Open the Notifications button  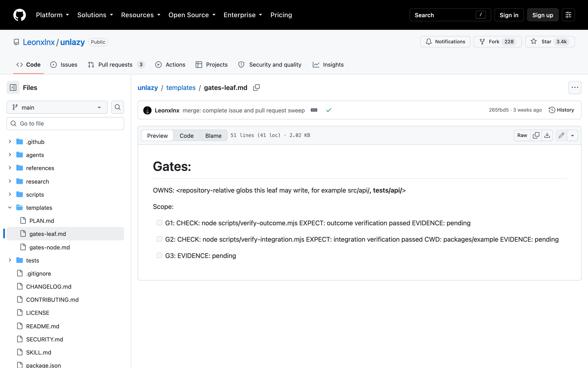point(445,42)
